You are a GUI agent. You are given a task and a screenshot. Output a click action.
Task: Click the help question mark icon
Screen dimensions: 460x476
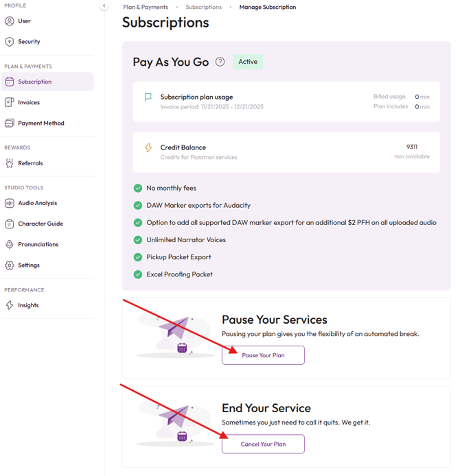[x=220, y=62]
